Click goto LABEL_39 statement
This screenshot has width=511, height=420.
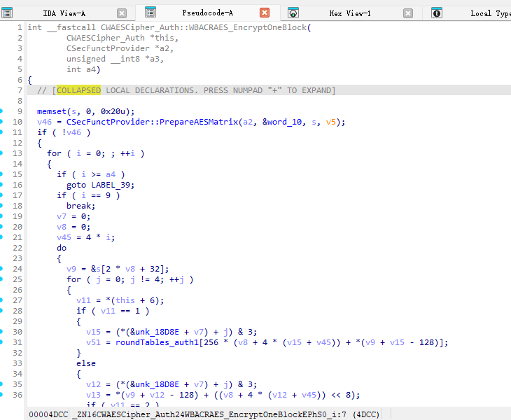tap(100, 185)
